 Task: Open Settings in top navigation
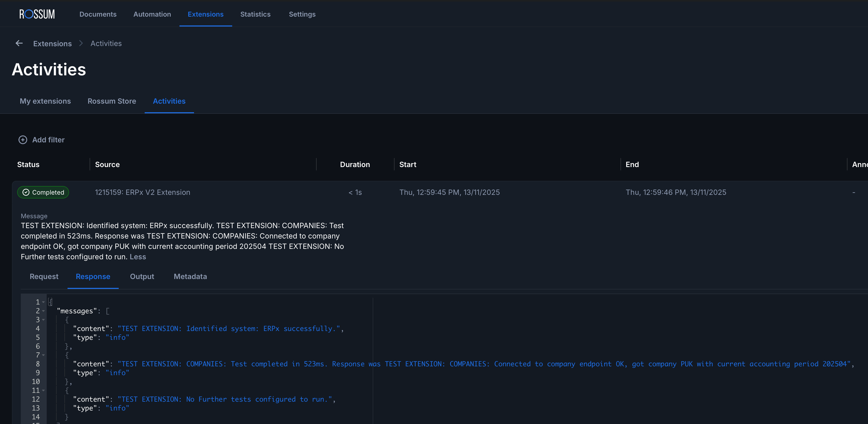click(302, 14)
